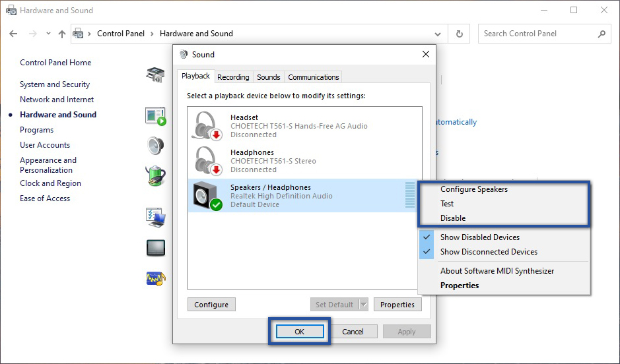Select Hardware and Sound in sidebar
620x364 pixels.
tap(58, 115)
